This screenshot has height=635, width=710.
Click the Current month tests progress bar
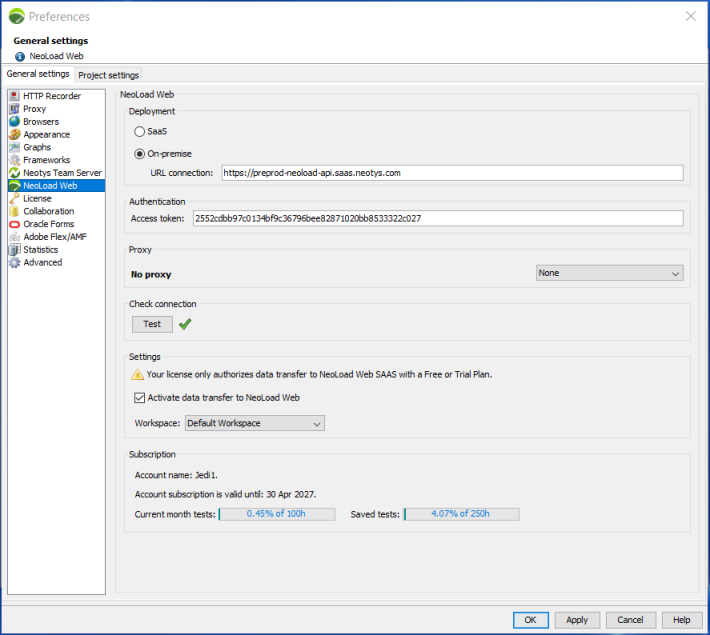click(277, 514)
